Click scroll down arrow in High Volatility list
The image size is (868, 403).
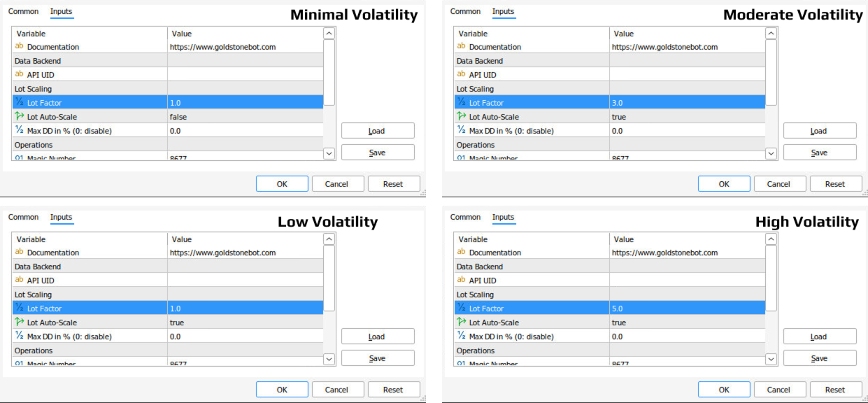coord(771,359)
